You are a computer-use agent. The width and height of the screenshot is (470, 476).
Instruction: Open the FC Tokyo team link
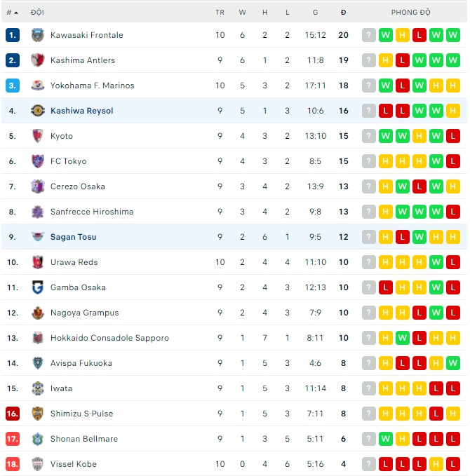68,161
